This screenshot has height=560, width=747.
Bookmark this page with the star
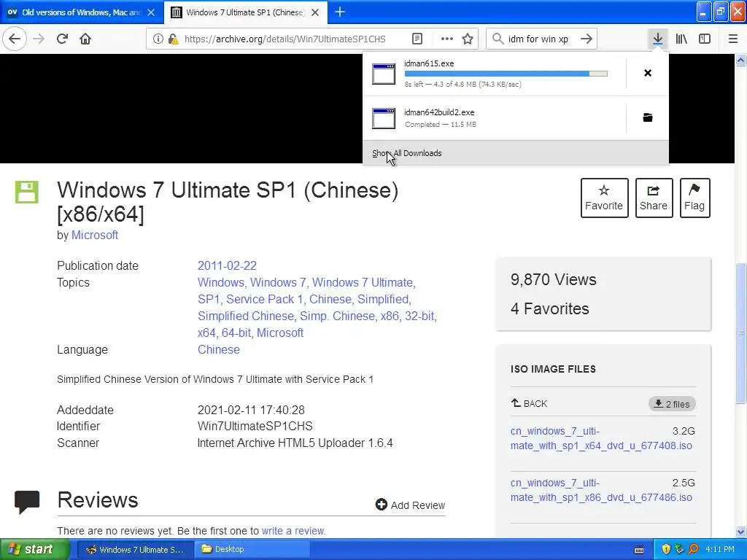[468, 39]
